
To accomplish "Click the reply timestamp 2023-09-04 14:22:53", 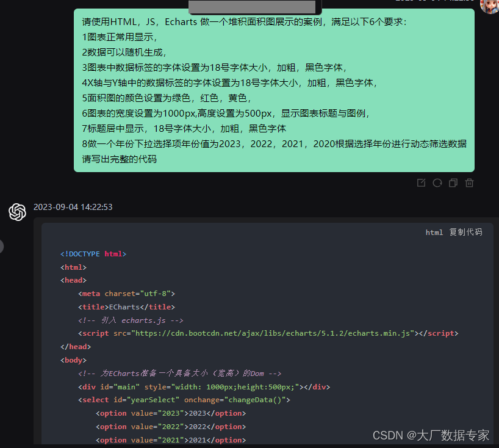I will tap(73, 207).
